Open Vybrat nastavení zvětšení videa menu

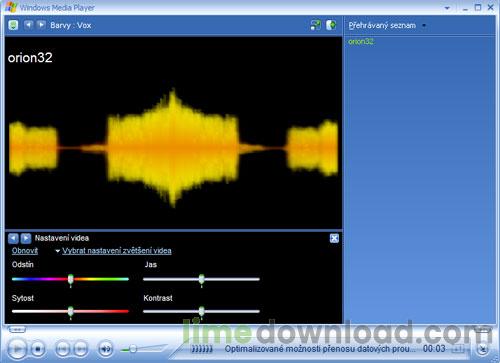[113, 251]
